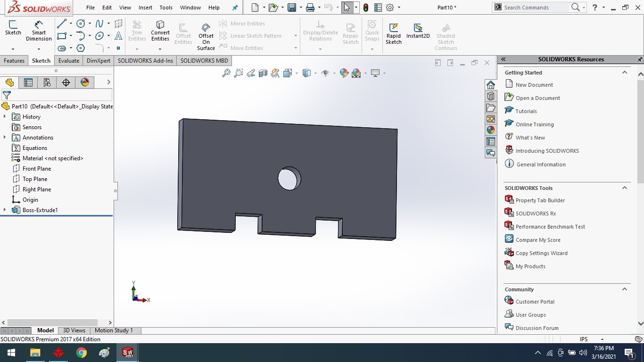
Task: Click the View Settings monitor icon
Action: 375,73
